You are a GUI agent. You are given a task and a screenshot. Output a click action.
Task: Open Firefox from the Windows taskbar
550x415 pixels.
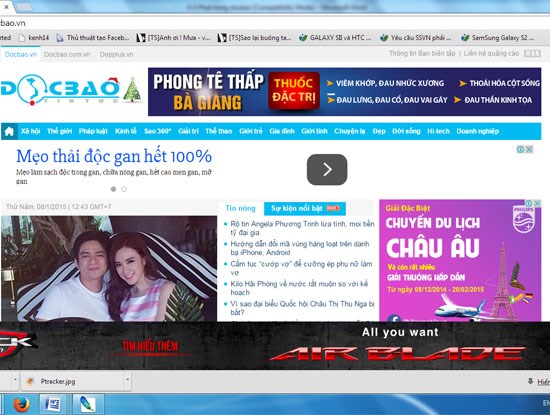point(21,404)
